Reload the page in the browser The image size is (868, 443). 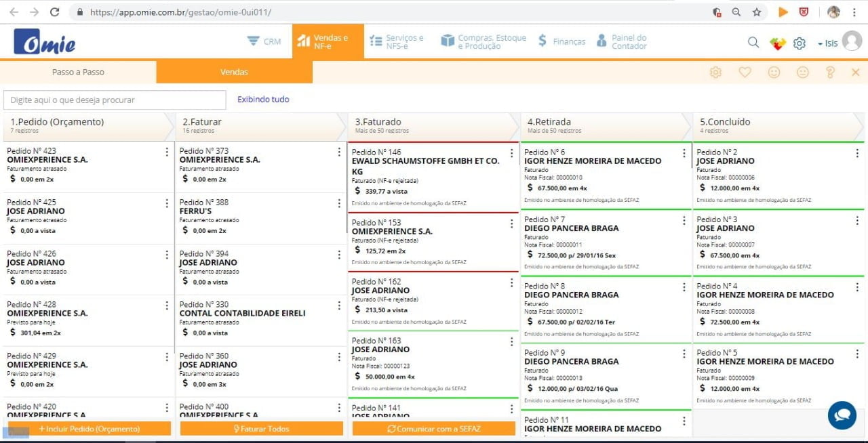(55, 12)
